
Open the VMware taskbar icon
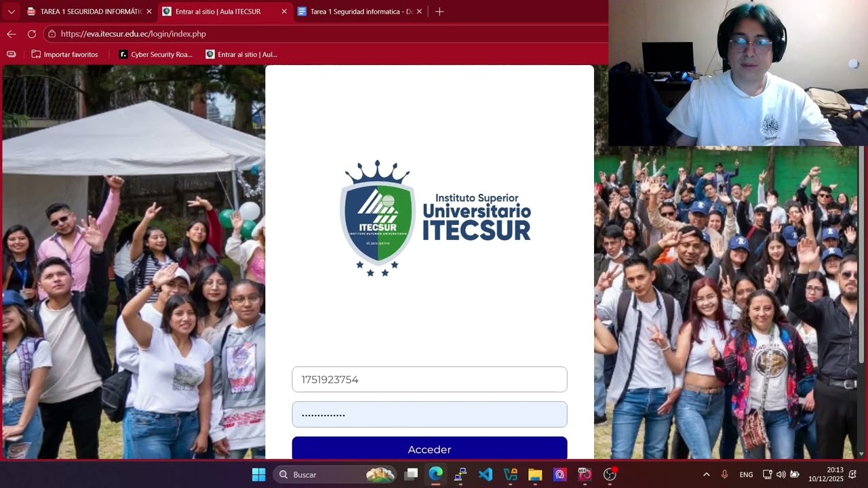[x=511, y=474]
